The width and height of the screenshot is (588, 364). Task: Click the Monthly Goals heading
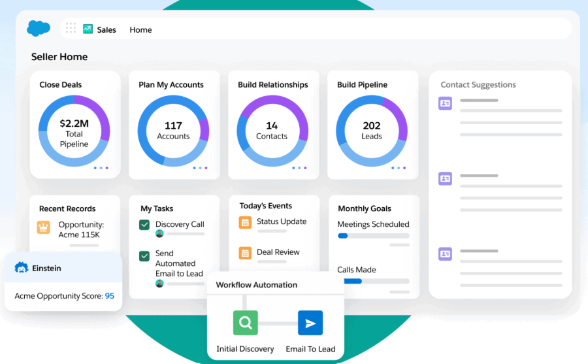pyautogui.click(x=365, y=208)
